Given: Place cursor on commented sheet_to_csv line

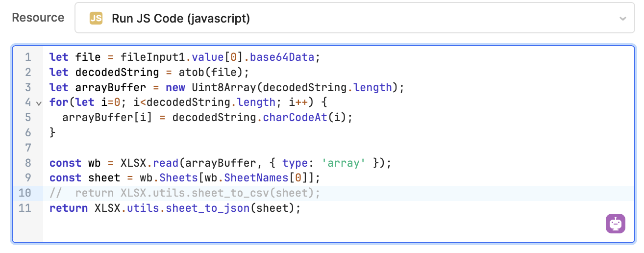Looking at the screenshot, I should tap(197, 193).
